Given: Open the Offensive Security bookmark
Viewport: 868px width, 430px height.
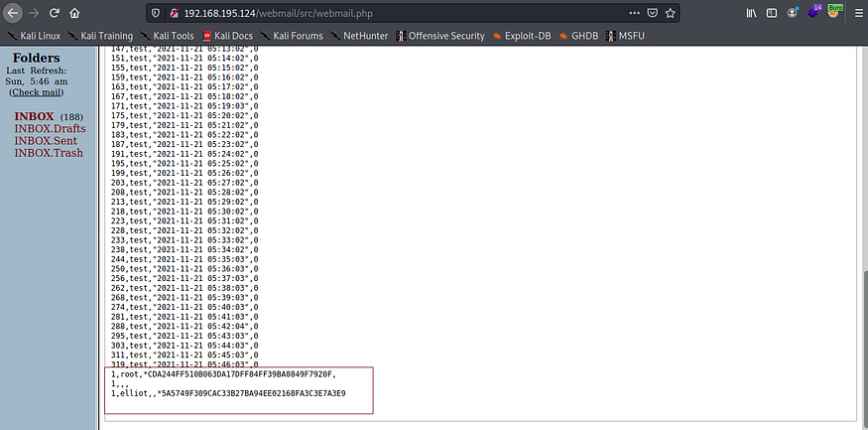Looking at the screenshot, I should coord(440,36).
